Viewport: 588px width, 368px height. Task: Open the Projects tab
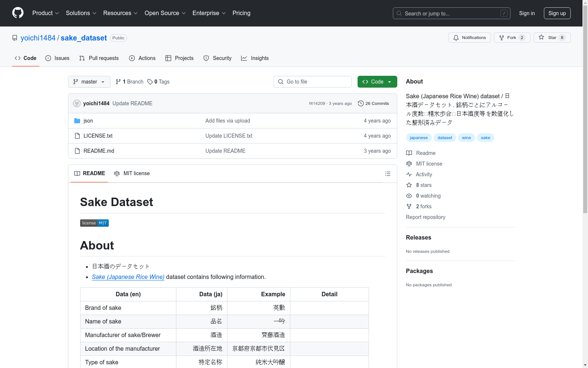(x=179, y=58)
